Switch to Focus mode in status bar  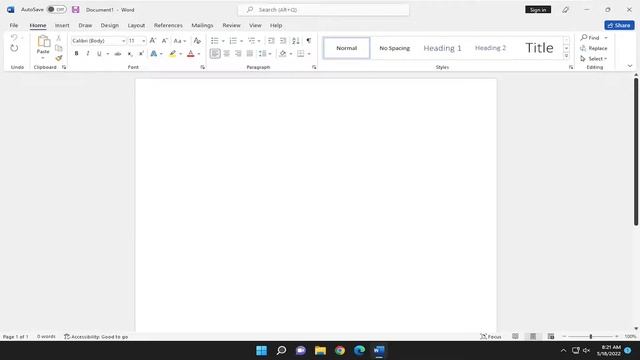pyautogui.click(x=491, y=337)
